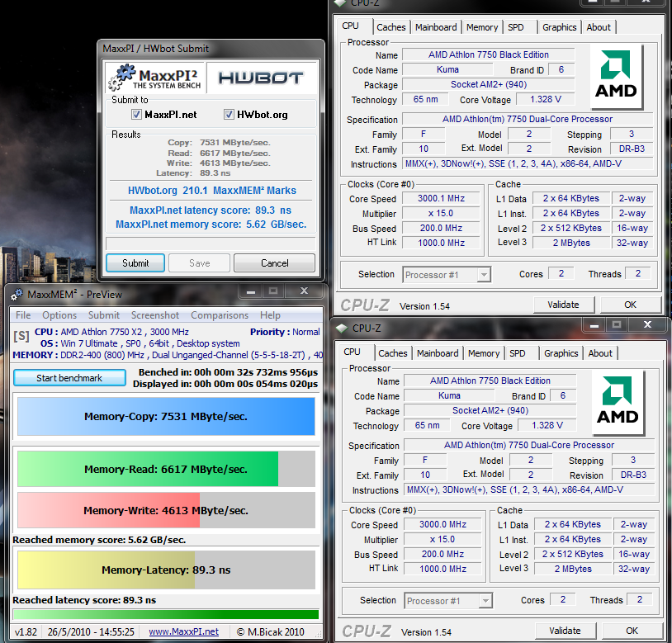
Task: Open Processor #1 selection dropdown in upper CPU-Z
Action: [484, 275]
